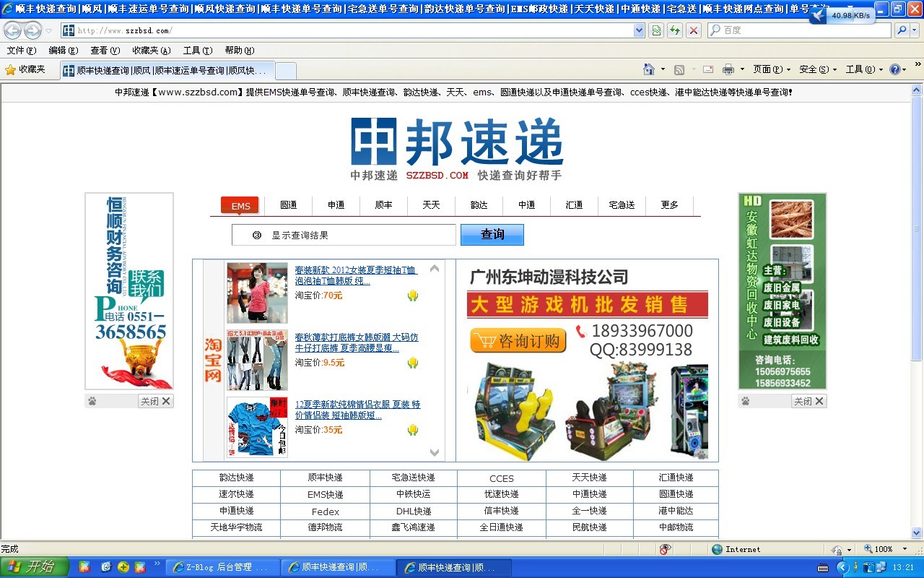
Task: Open the CCES link in table
Action: coord(501,478)
